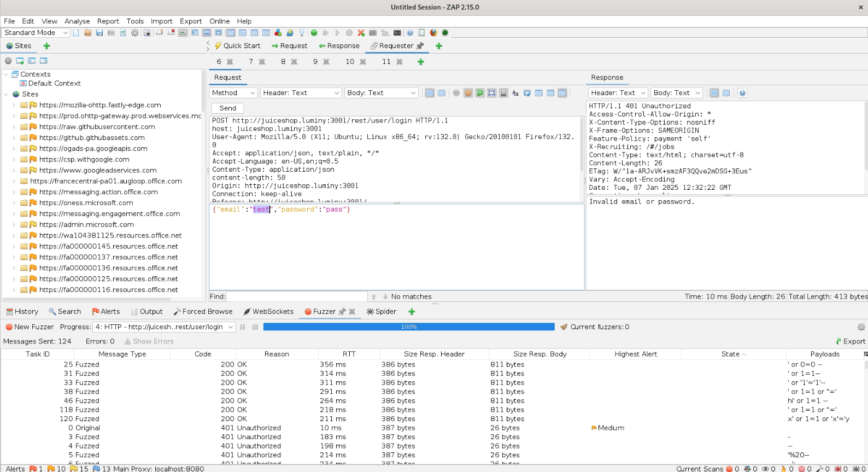Switch to the WebSockets tab
The width and height of the screenshot is (868, 472).
coord(268,312)
